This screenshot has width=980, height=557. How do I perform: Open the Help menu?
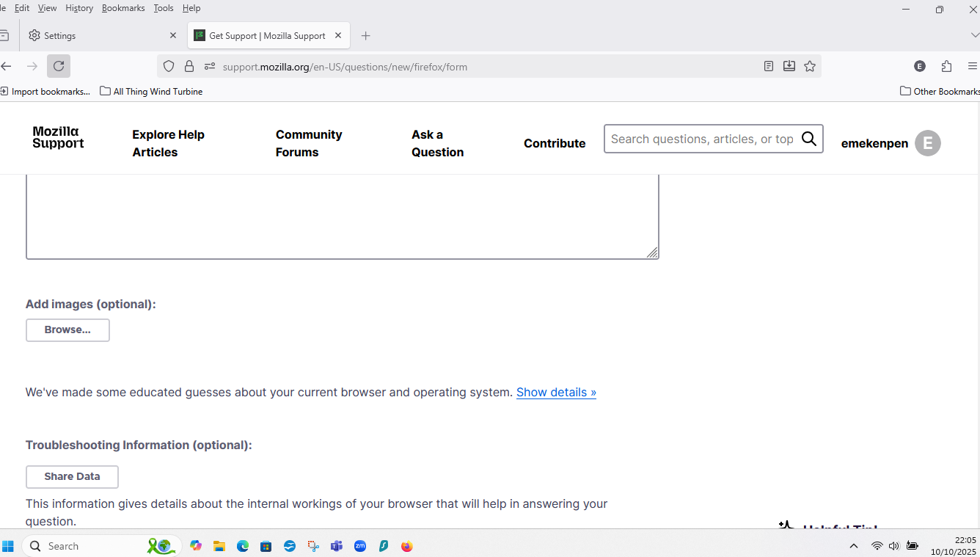[191, 8]
